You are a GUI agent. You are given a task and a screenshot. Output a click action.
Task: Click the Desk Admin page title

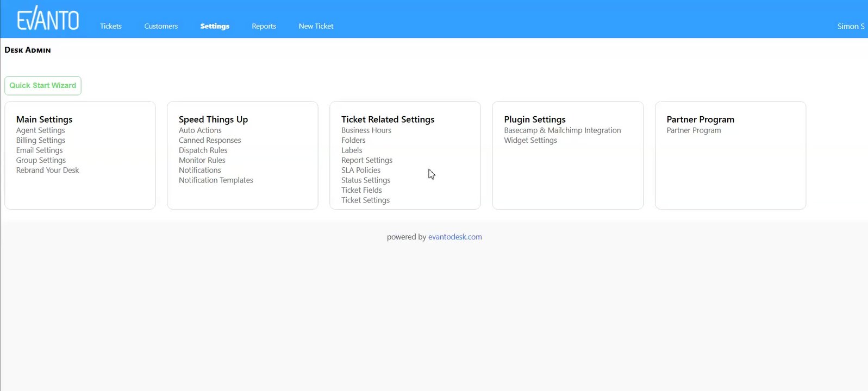click(28, 50)
